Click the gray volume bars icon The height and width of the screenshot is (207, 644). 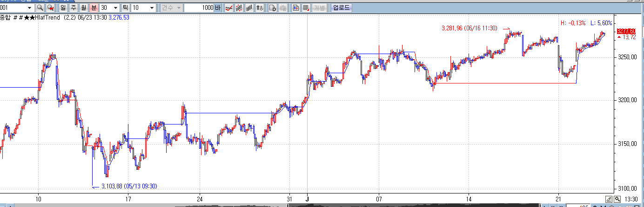click(249, 8)
